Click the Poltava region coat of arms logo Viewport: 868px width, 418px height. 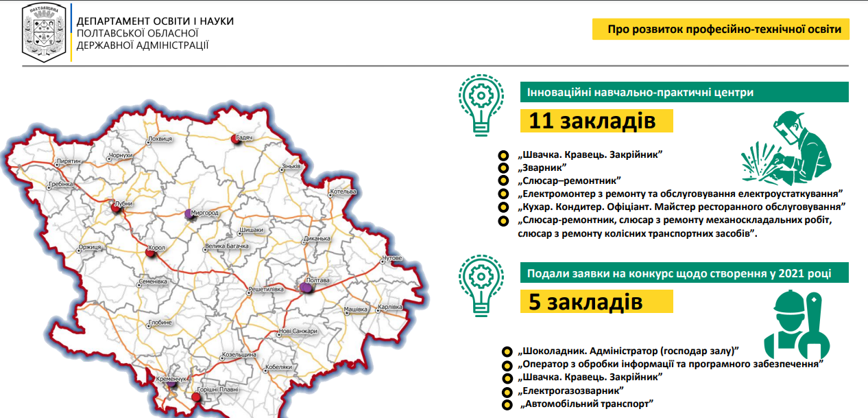pos(46,32)
